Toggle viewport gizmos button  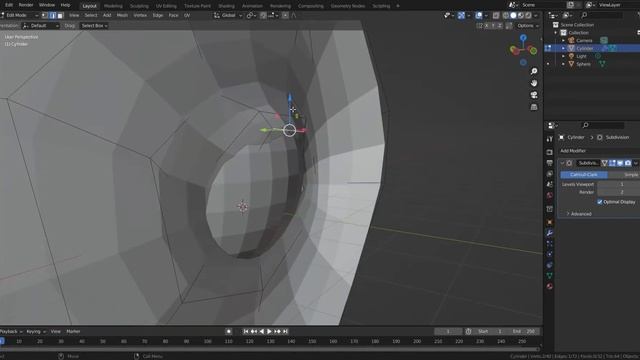pyautogui.click(x=461, y=15)
